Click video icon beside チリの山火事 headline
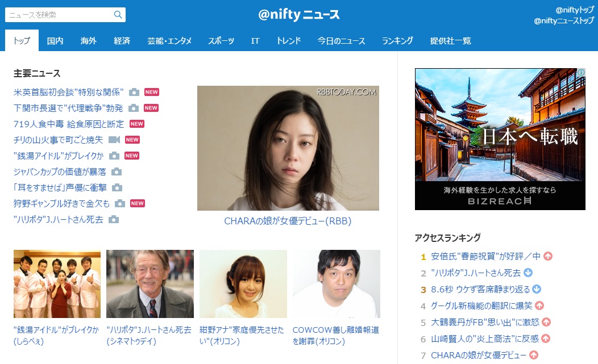 [x=114, y=140]
